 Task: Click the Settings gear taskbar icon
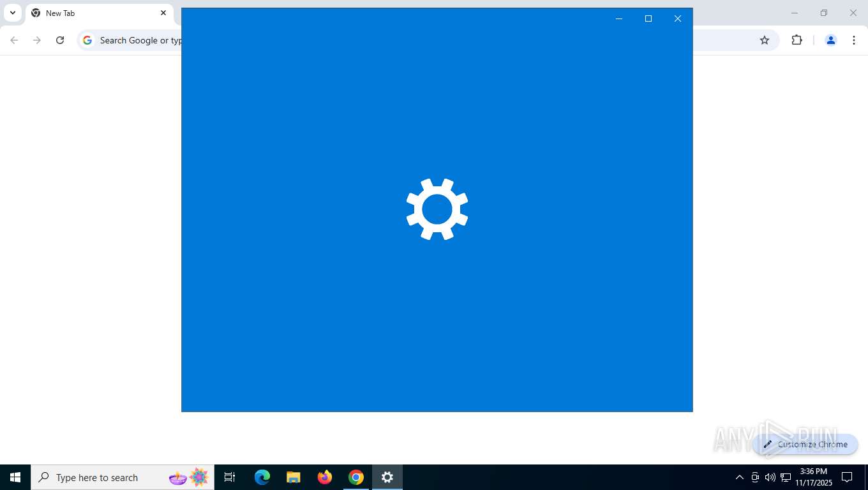click(x=387, y=477)
